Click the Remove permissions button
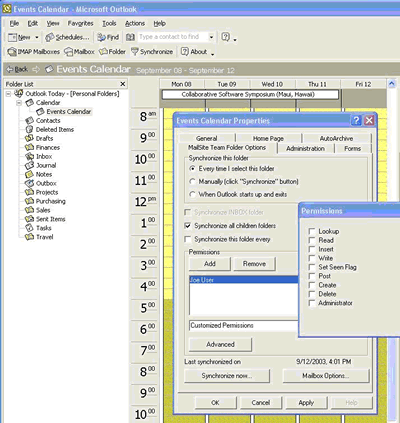This screenshot has width=400, height=423. coord(254,264)
